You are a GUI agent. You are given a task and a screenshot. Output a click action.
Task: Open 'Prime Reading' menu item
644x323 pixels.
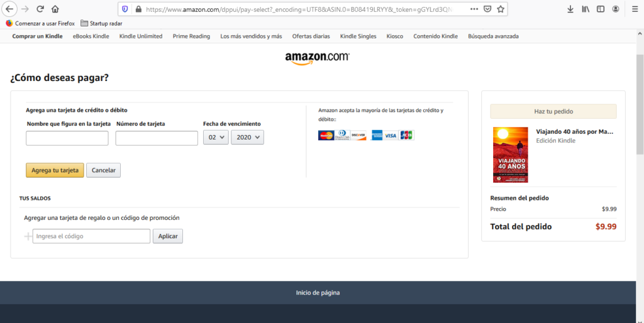pyautogui.click(x=191, y=36)
